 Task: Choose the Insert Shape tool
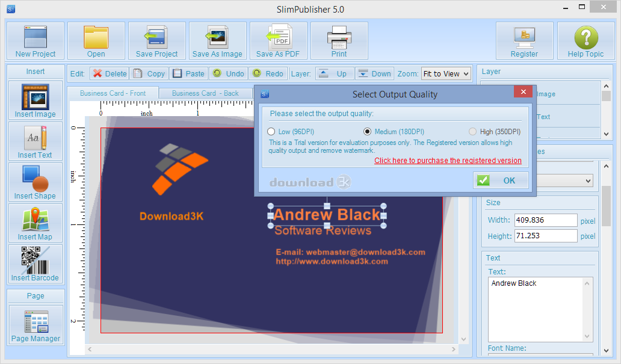36,182
